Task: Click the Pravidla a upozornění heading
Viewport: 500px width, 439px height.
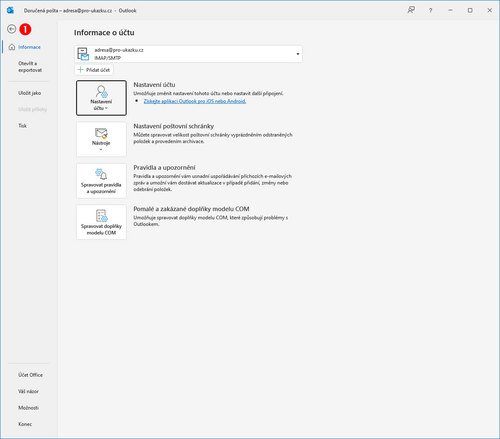Action: click(x=164, y=167)
